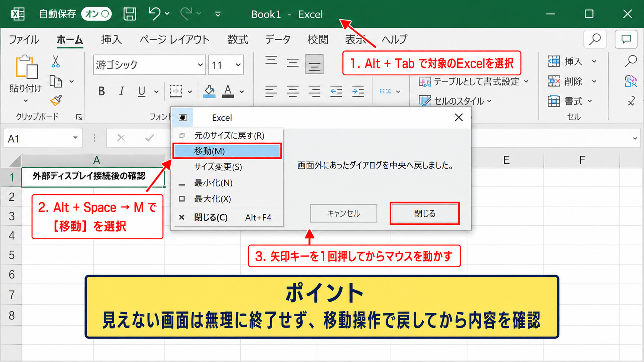The image size is (644, 362).
Task: Expand the Name Box dropdown
Action: pyautogui.click(x=75, y=138)
